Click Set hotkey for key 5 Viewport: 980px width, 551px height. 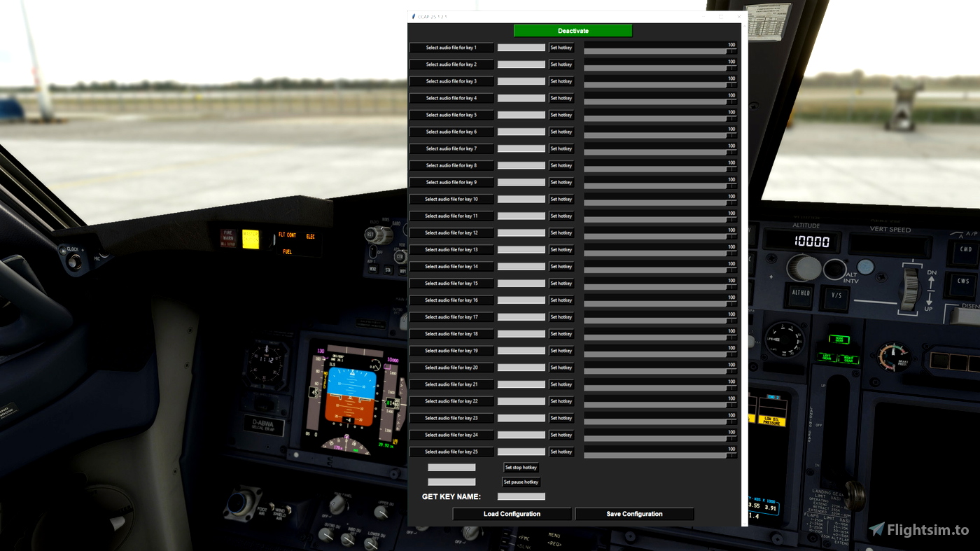(x=561, y=115)
